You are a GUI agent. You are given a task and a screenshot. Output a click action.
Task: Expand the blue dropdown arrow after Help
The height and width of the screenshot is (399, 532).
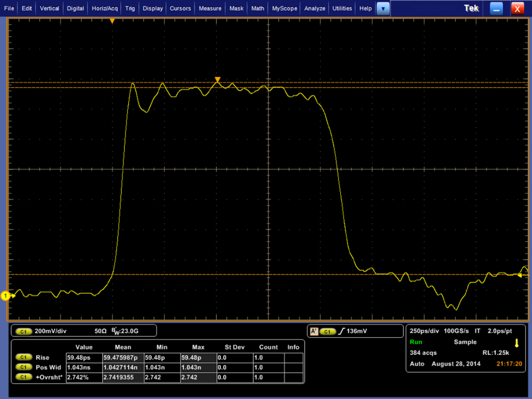coord(383,9)
